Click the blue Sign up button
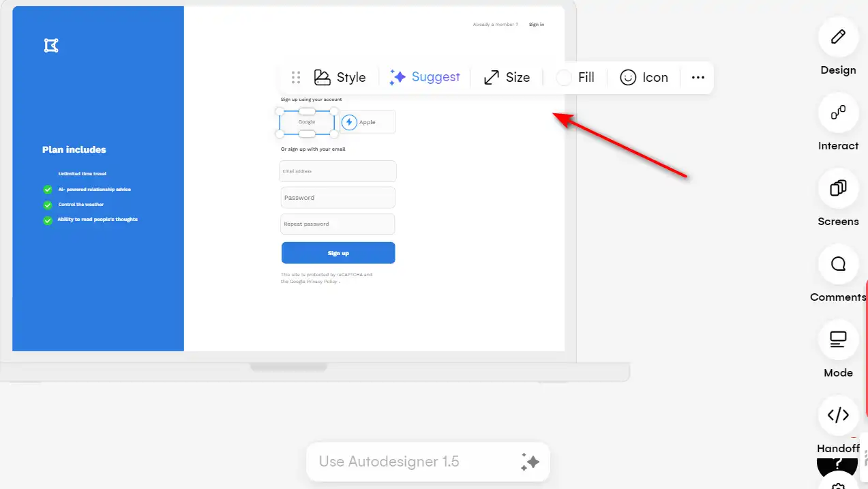The image size is (868, 489). [x=338, y=253]
